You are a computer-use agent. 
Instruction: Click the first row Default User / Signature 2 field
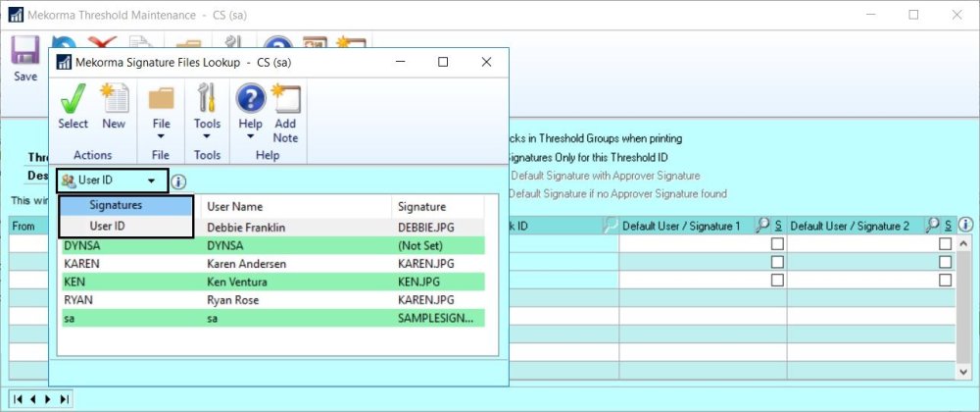coord(863,244)
